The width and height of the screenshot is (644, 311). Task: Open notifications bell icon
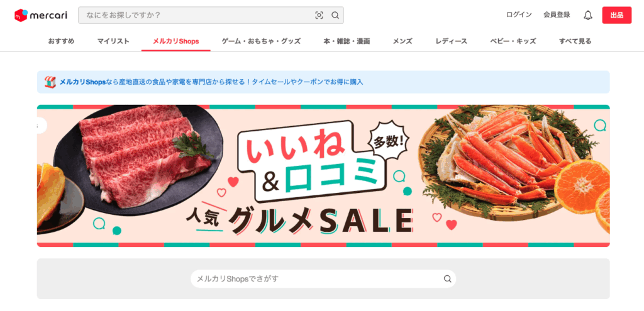click(x=588, y=15)
